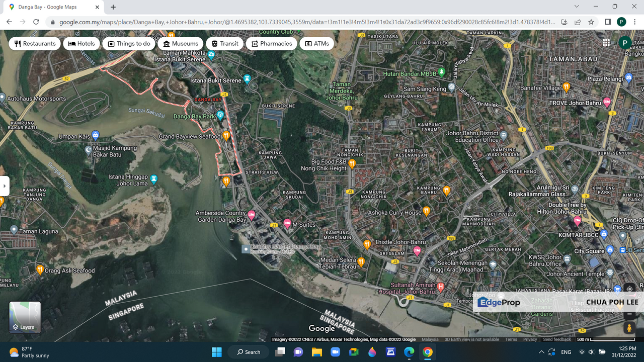Image resolution: width=644 pixels, height=362 pixels.
Task: Expand the tab search chevron
Action: pos(577,7)
